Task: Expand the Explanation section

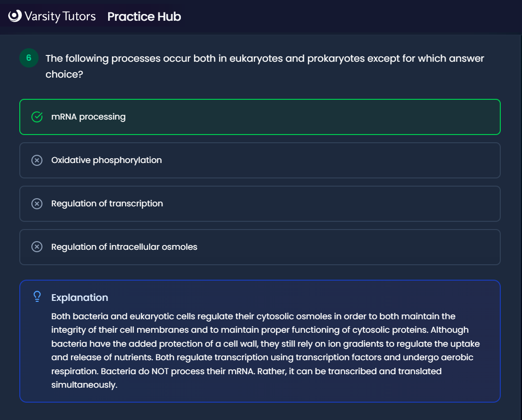Action: point(260,298)
